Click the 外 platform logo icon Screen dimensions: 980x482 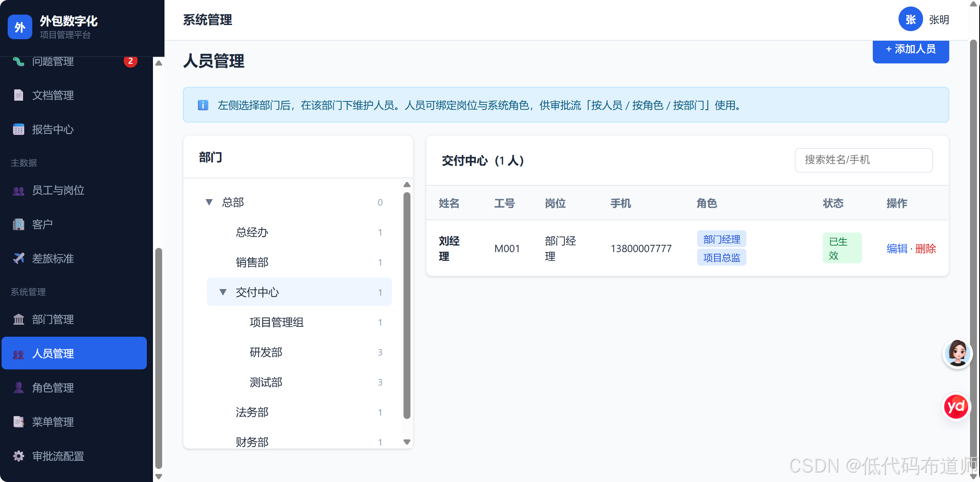(x=20, y=27)
